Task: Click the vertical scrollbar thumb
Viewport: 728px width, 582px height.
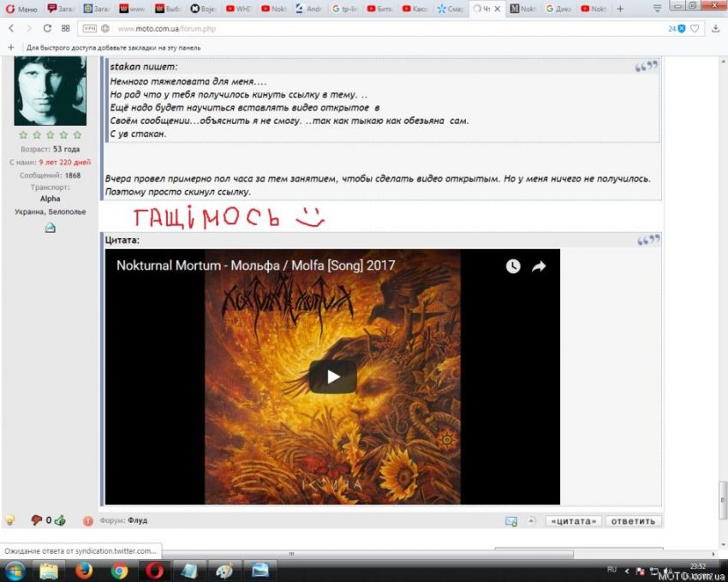Action: (723, 501)
